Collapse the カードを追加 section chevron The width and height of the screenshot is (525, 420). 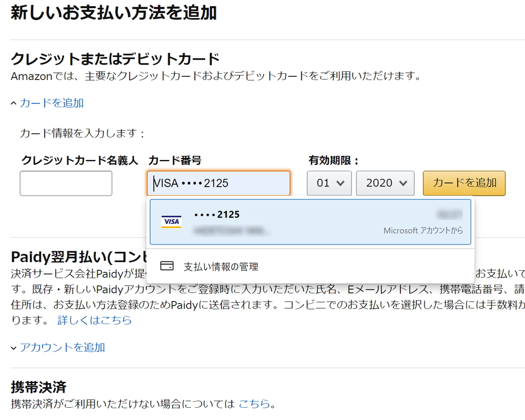coord(14,103)
